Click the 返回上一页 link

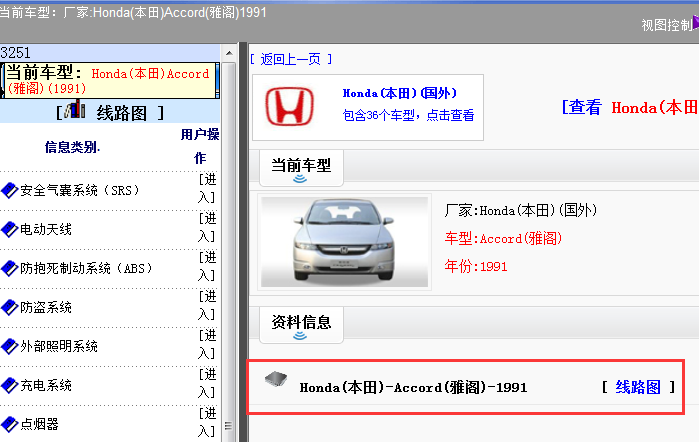(x=291, y=59)
